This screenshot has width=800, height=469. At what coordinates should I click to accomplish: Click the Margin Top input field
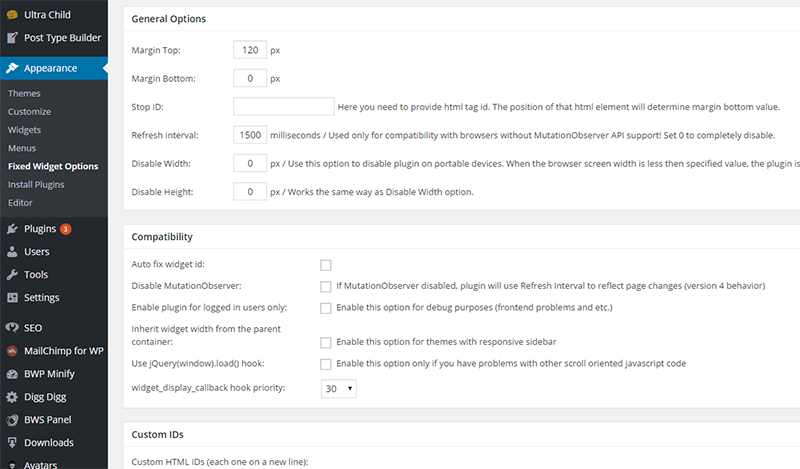click(x=250, y=50)
